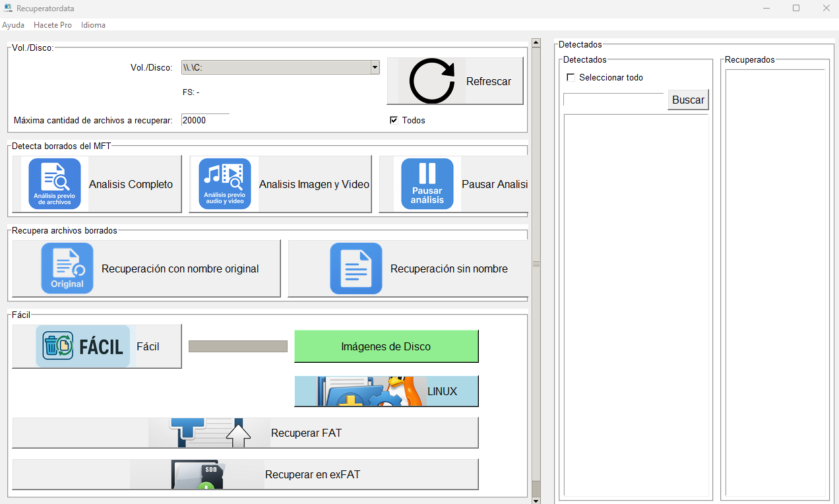This screenshot has width=839, height=504.
Task: Click the Original document recovery icon
Action: pyautogui.click(x=67, y=268)
